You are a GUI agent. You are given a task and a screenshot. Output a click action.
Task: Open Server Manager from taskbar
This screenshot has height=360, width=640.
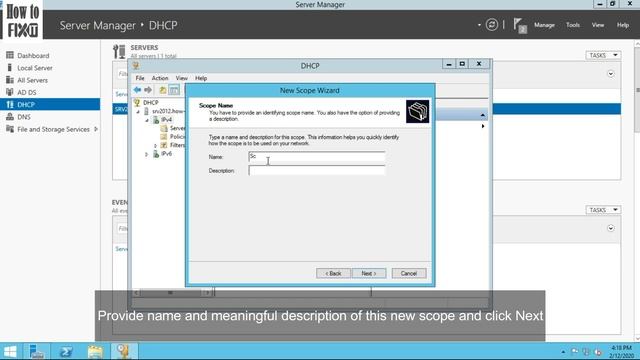37,351
